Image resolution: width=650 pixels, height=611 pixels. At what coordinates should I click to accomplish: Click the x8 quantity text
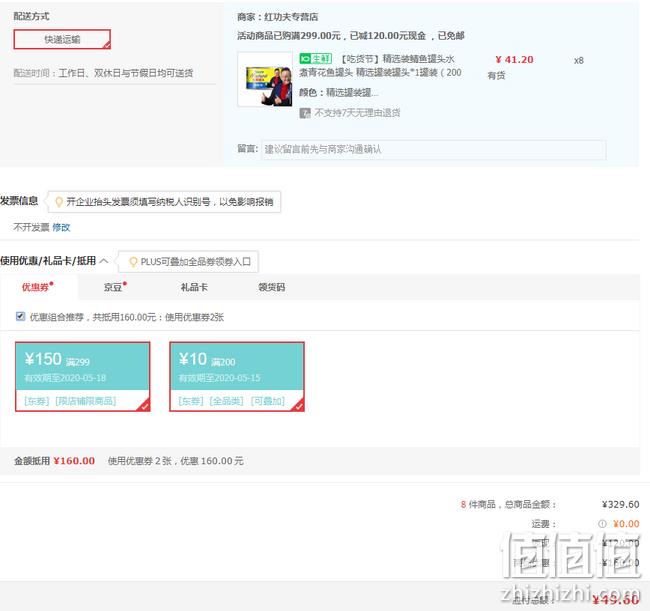579,61
